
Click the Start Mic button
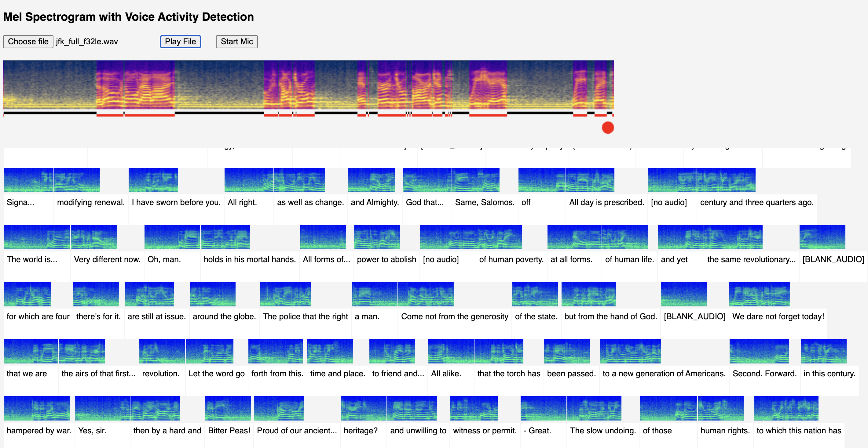(236, 42)
